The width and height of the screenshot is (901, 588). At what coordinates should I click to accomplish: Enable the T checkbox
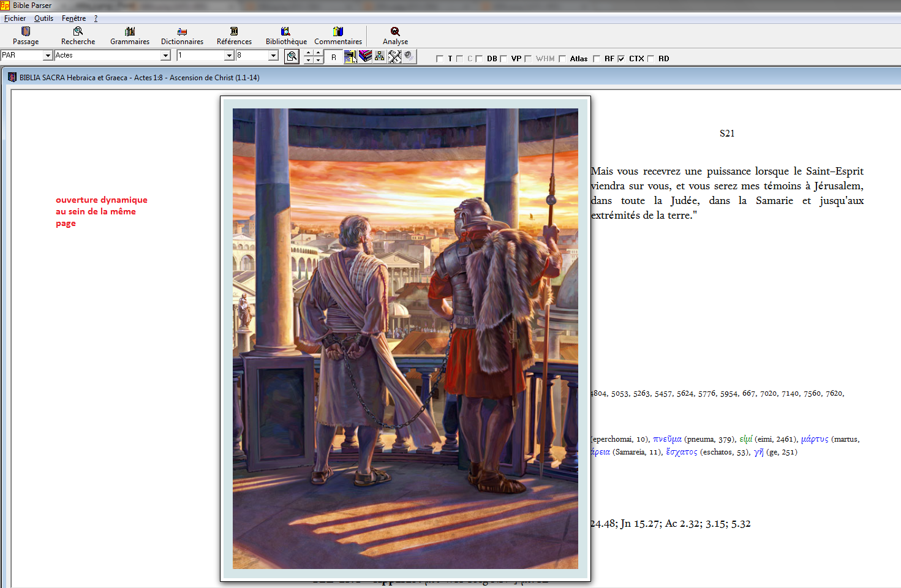(x=440, y=59)
